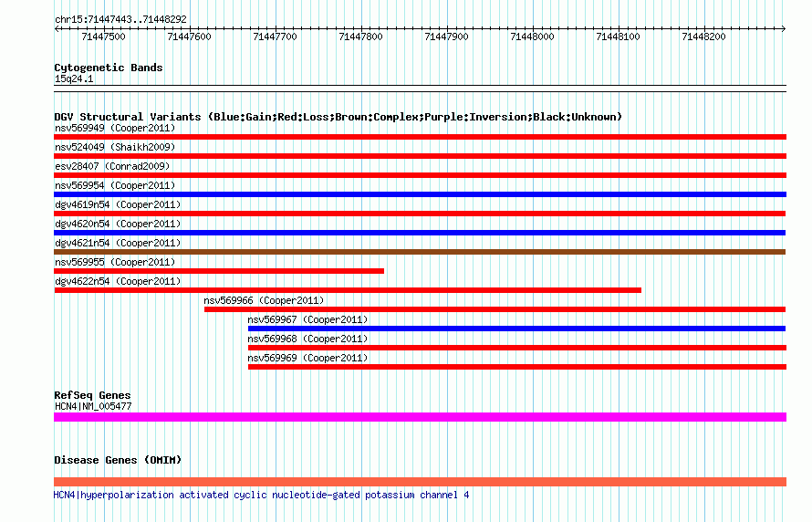Viewport: 812px width, 522px height.
Task: Click the nsv569969 (Cooper2011) label
Action: [x=307, y=358]
